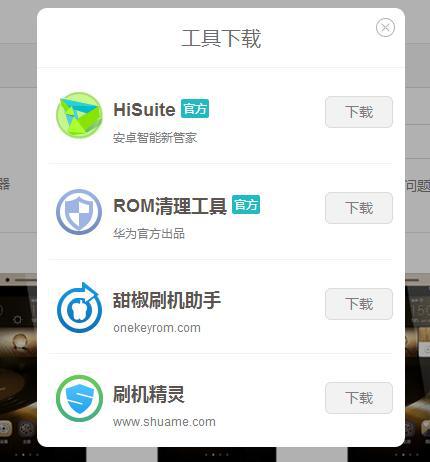Click the 华为官方出品 subtitle
Image resolution: width=430 pixels, height=462 pixels.
[149, 234]
